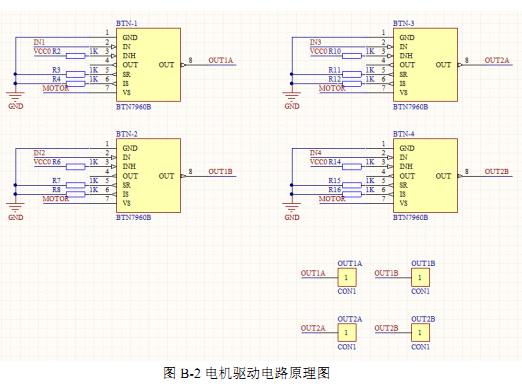Select the IN4 net label
The width and height of the screenshot is (522, 387).
pyautogui.click(x=315, y=153)
